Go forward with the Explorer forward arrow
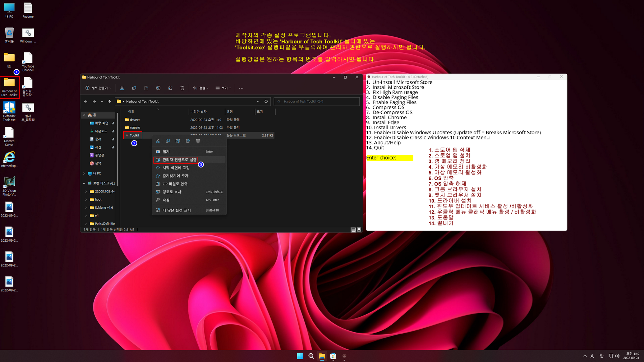Image resolution: width=644 pixels, height=362 pixels. click(x=94, y=102)
